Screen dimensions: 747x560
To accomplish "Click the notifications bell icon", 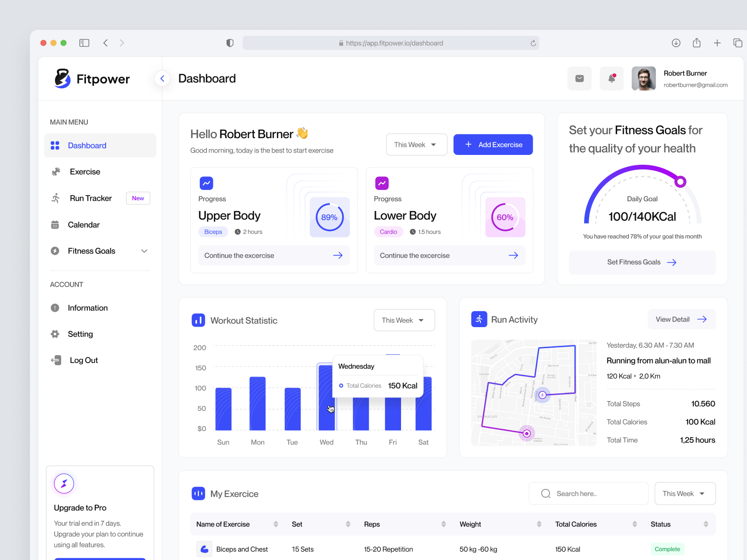I will [611, 78].
